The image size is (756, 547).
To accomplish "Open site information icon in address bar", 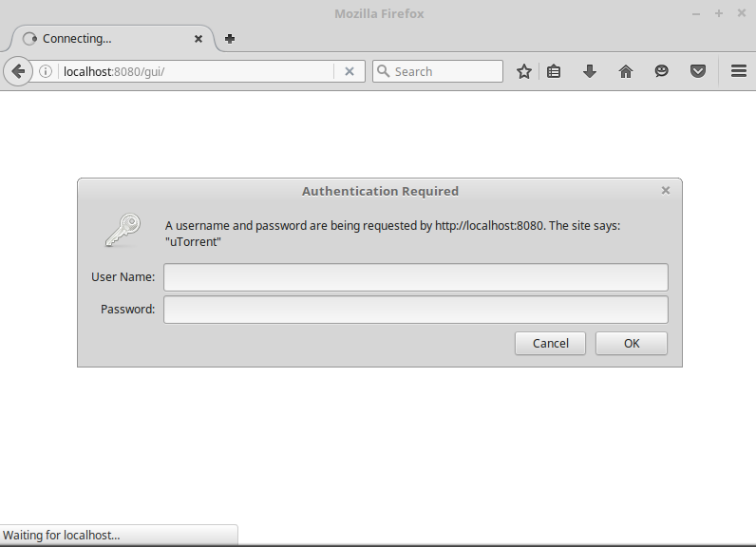I will click(46, 72).
